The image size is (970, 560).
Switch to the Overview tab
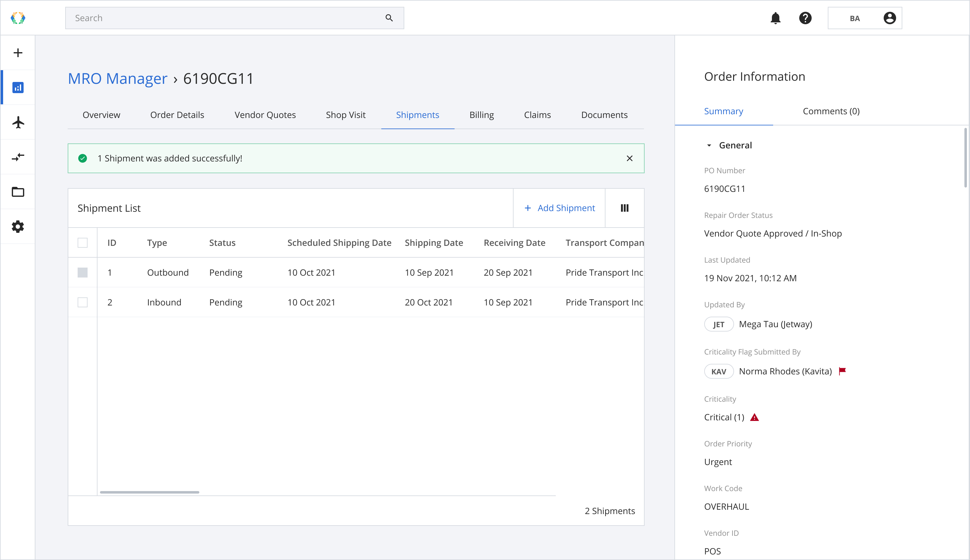101,115
